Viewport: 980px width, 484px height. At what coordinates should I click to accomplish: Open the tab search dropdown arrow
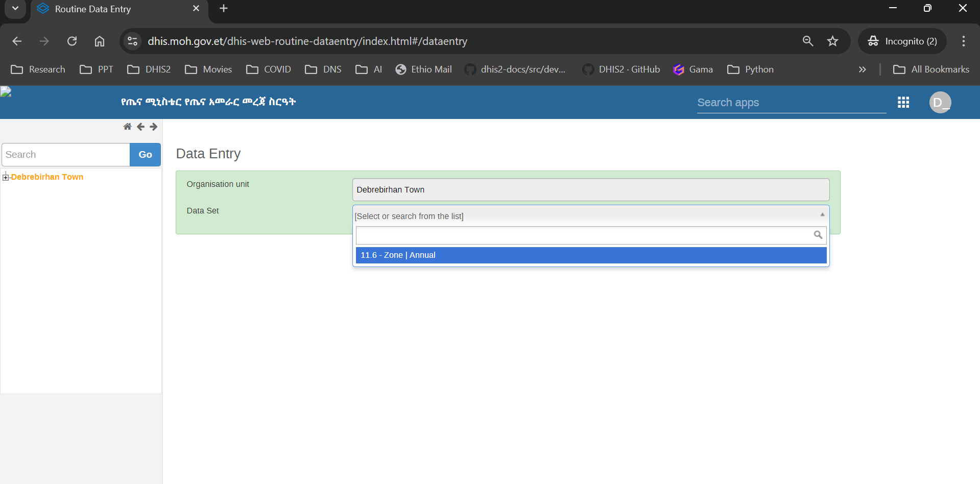point(15,9)
